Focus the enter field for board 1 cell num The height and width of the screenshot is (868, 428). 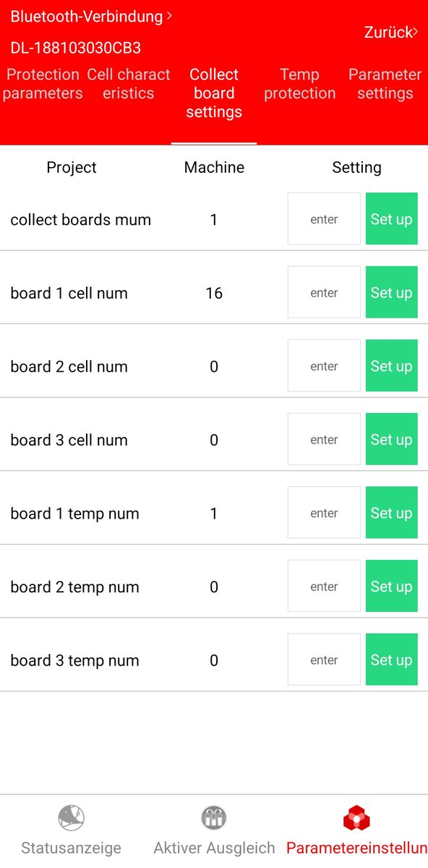coord(324,292)
